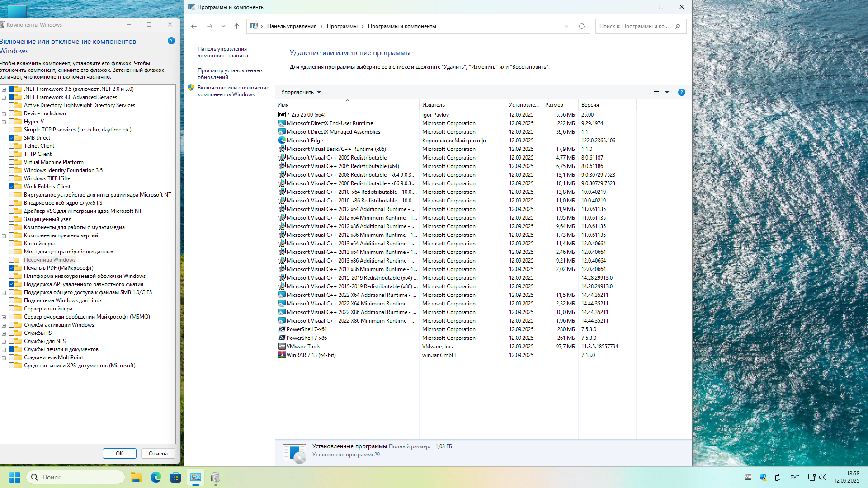The width and height of the screenshot is (868, 488).
Task: Expand Службы печати и документов node
Action: pos(4,350)
